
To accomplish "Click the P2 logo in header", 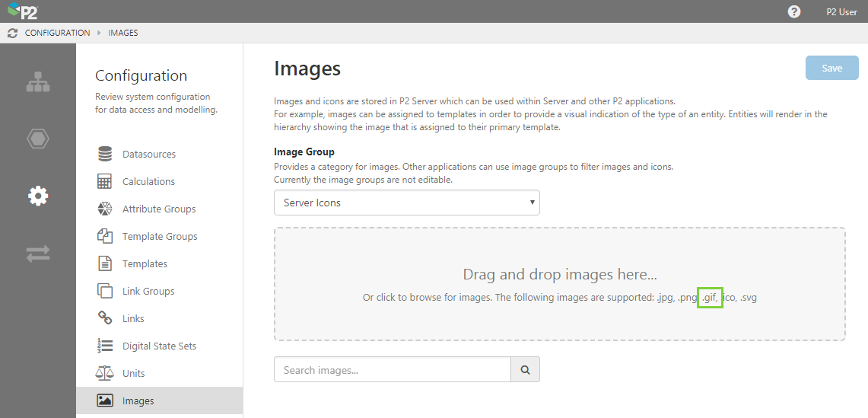I will (22, 11).
